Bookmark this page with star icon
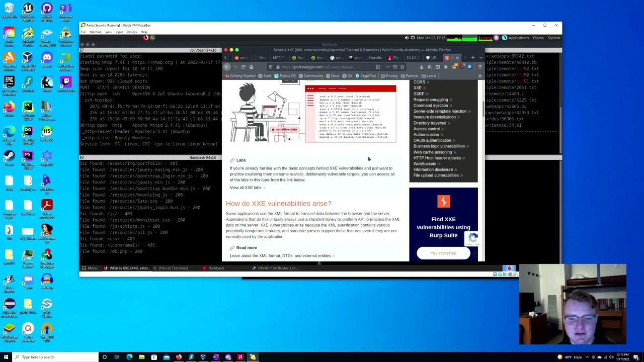 tap(402, 67)
